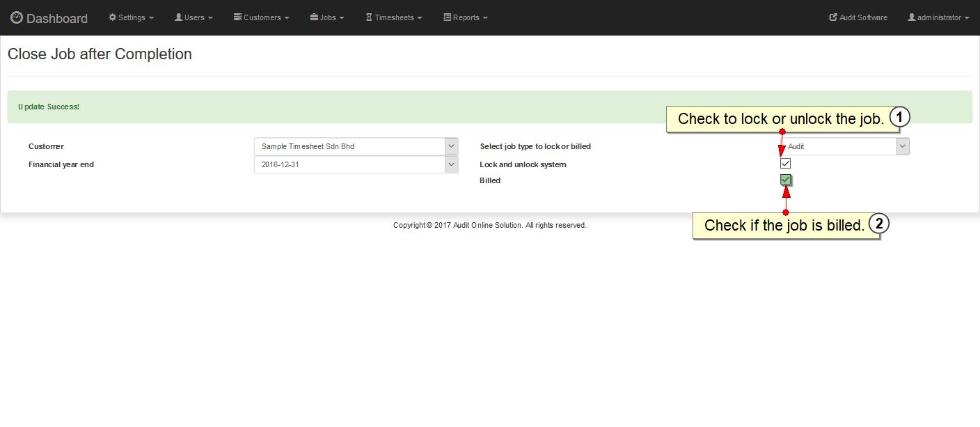The image size is (980, 427).
Task: Open the Customer dropdown
Action: tap(356, 146)
